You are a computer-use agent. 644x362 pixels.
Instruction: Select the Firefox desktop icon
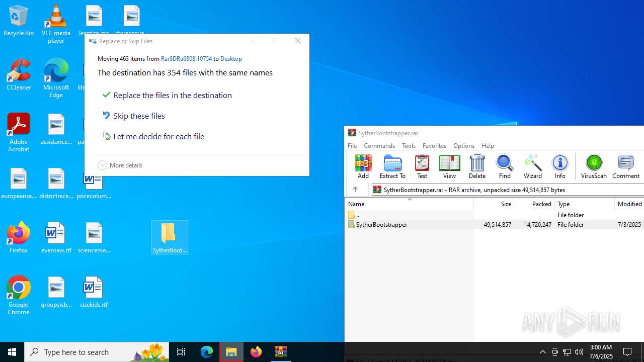[19, 238]
